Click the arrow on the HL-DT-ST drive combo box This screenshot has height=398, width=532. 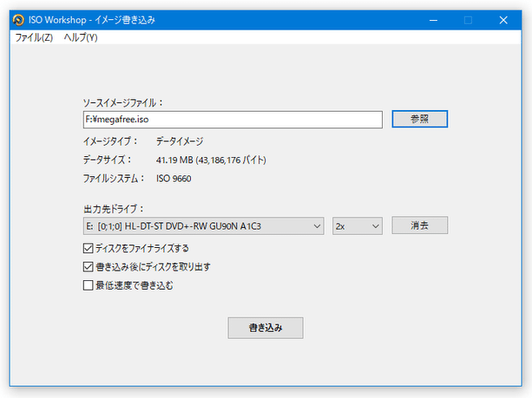tap(316, 225)
